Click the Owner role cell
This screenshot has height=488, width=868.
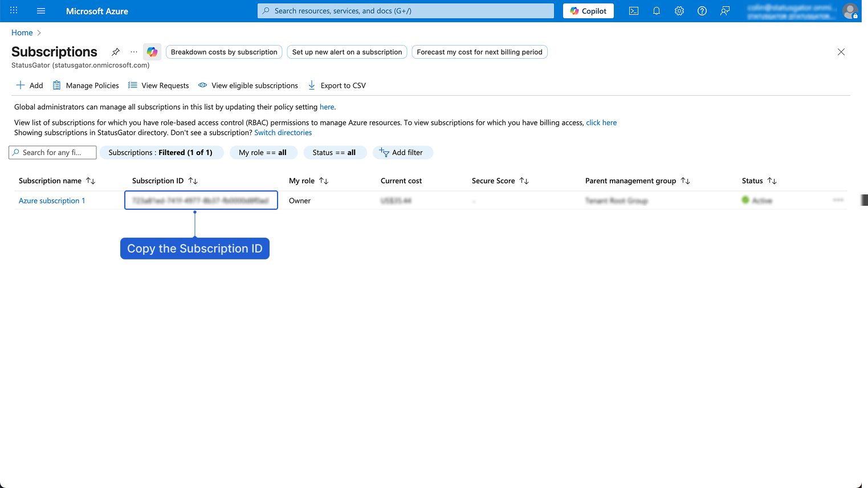pyautogui.click(x=300, y=201)
